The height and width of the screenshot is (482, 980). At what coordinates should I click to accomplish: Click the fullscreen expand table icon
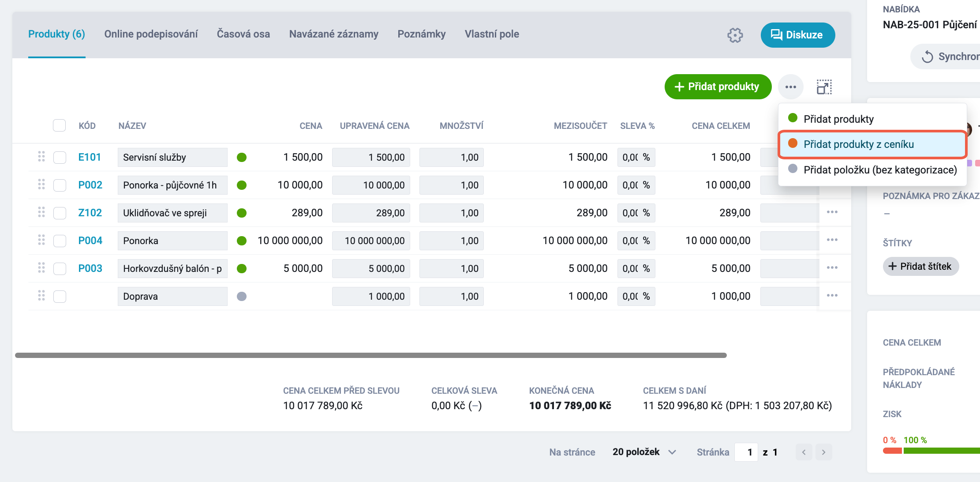tap(824, 87)
